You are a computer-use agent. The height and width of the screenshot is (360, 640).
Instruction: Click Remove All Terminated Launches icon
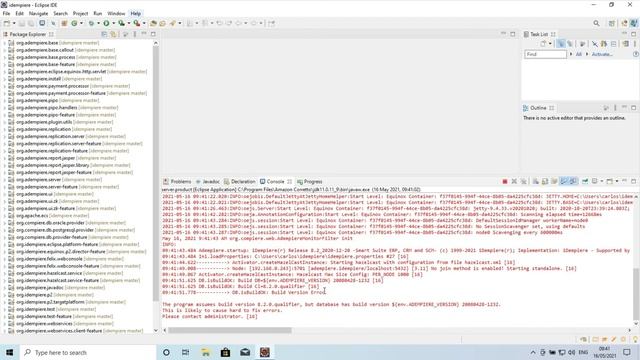coord(524,181)
